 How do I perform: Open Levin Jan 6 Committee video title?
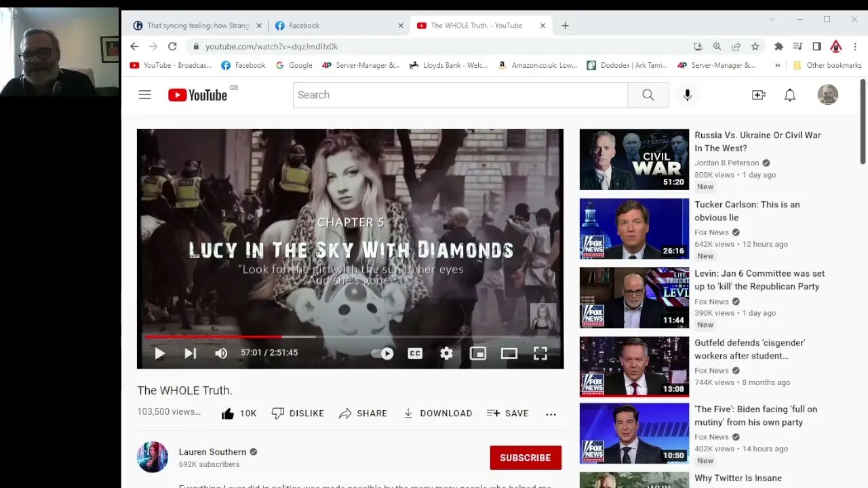(759, 280)
